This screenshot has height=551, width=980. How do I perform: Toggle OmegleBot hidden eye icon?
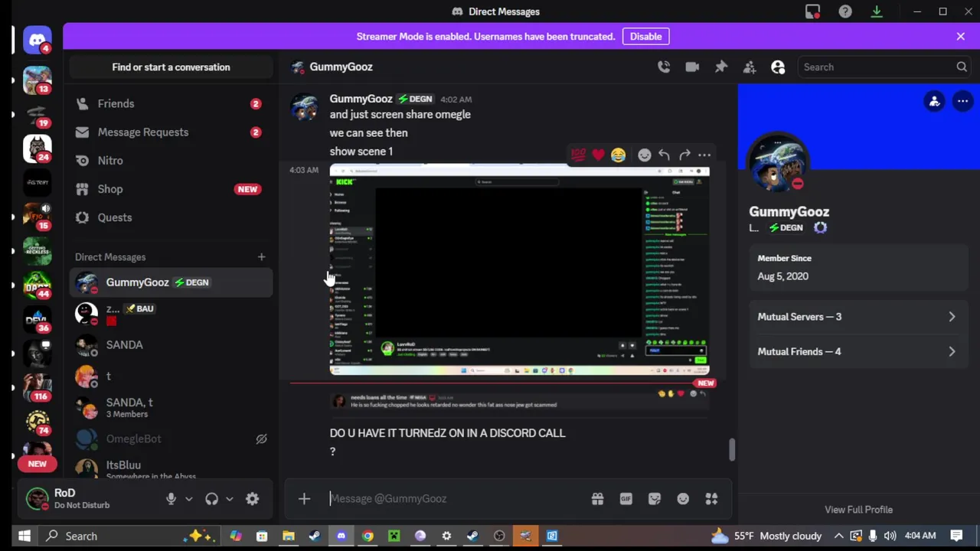(261, 439)
